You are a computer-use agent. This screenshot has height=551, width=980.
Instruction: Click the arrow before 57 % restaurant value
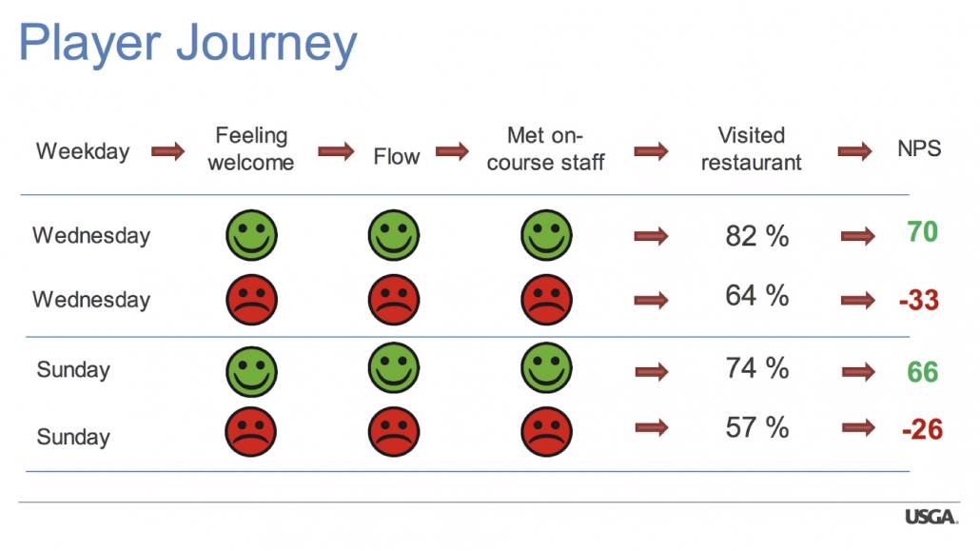click(652, 428)
